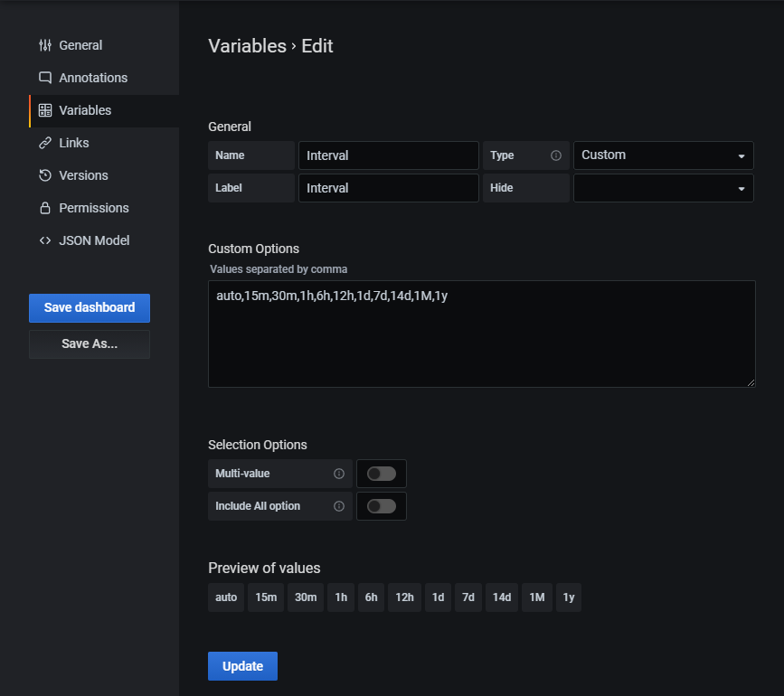The height and width of the screenshot is (696, 784).
Task: Enable the Multi-value toggle
Action: pos(382,474)
